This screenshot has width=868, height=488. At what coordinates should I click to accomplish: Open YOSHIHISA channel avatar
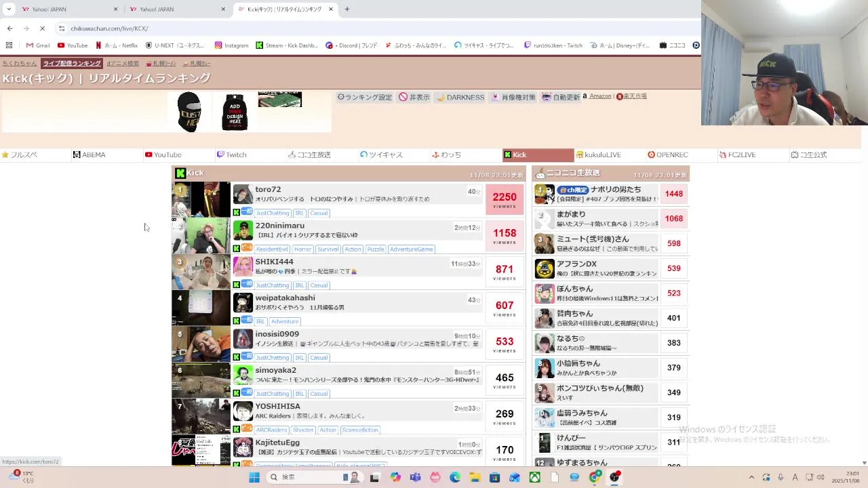[x=243, y=411]
